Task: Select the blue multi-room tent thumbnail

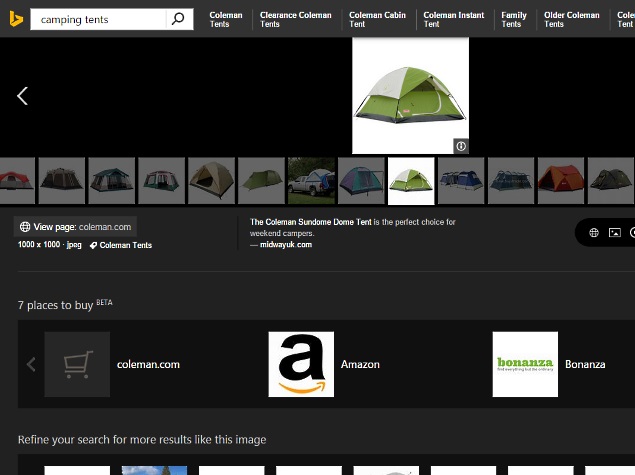Action: tap(461, 181)
